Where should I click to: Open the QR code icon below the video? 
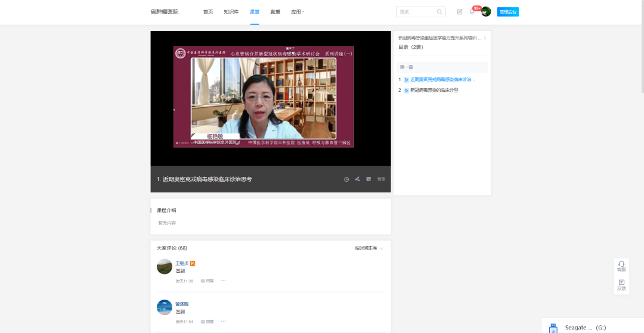(369, 179)
